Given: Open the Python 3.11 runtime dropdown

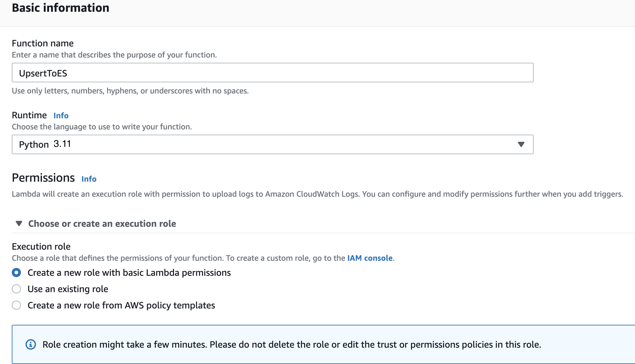Looking at the screenshot, I should click(272, 144).
